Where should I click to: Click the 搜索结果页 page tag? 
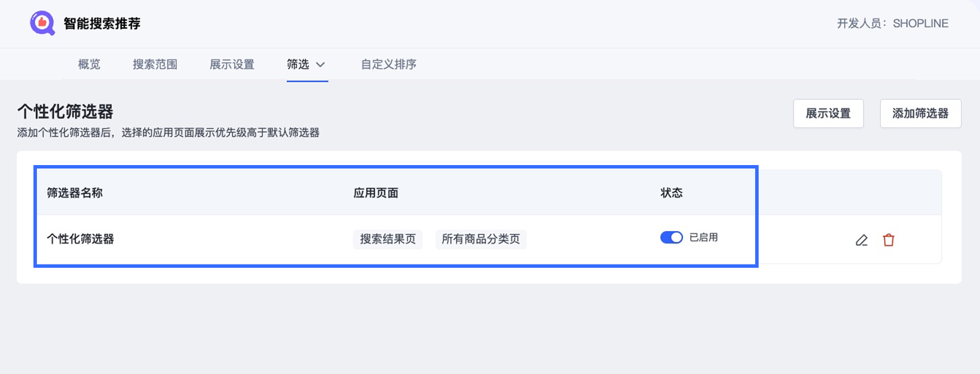(x=388, y=239)
